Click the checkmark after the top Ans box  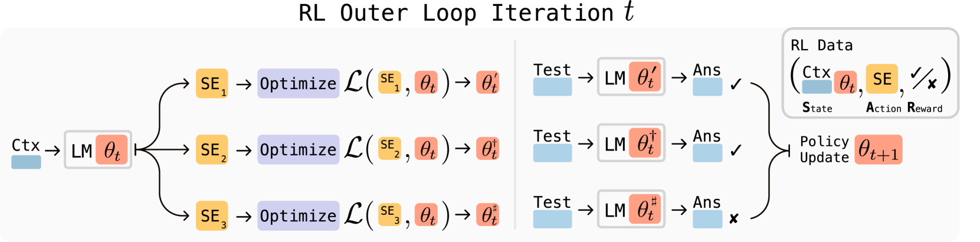[735, 84]
